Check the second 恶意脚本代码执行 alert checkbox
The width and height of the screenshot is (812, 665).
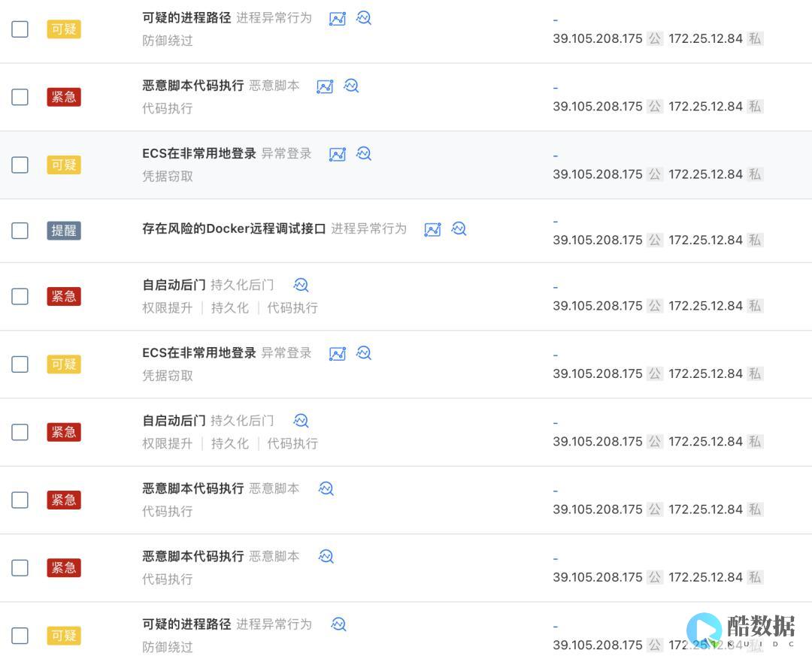(20, 500)
